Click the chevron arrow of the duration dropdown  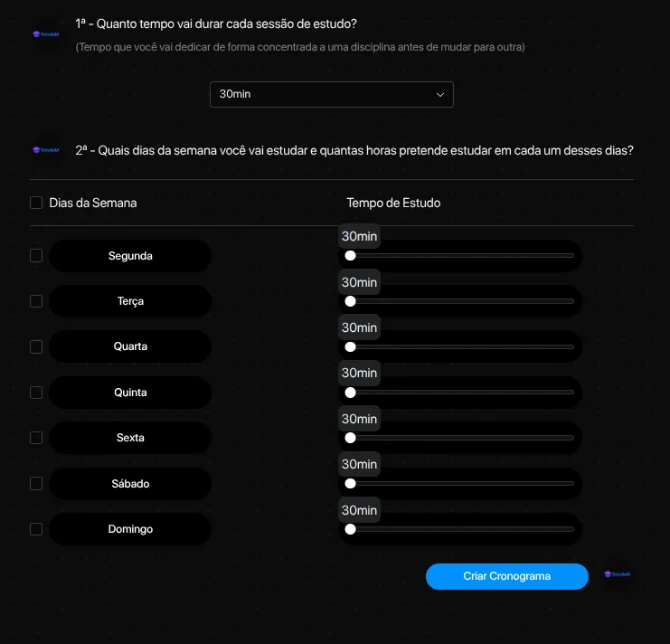pos(440,94)
